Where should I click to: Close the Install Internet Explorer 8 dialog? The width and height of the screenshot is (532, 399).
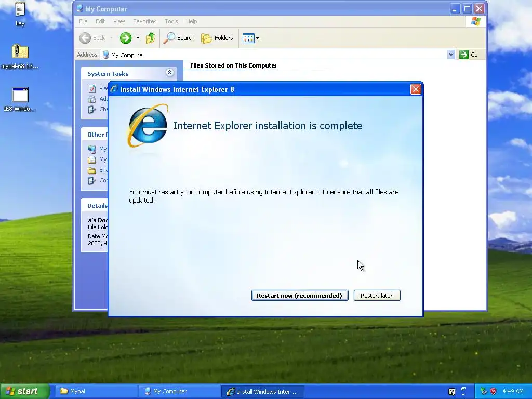[415, 89]
